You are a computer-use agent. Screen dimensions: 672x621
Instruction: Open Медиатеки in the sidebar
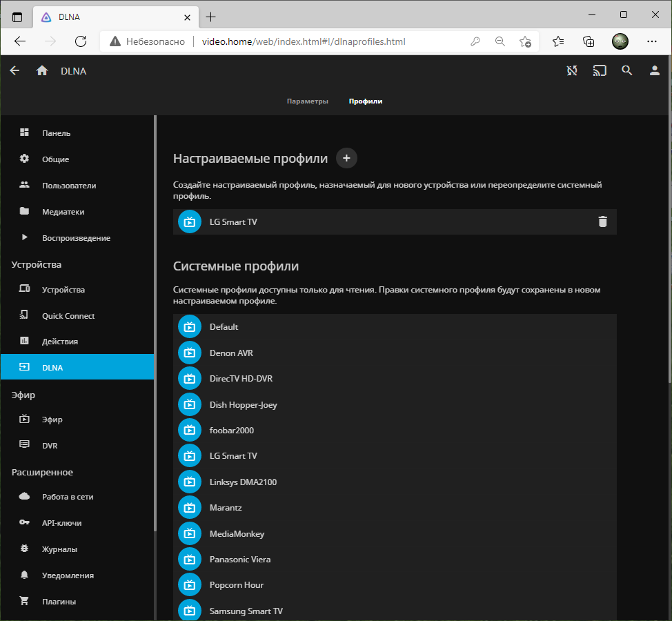[77, 212]
